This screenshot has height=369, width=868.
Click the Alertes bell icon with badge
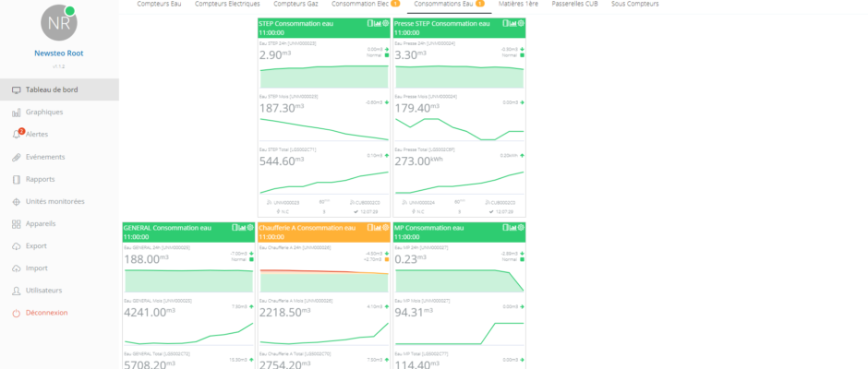pos(18,134)
